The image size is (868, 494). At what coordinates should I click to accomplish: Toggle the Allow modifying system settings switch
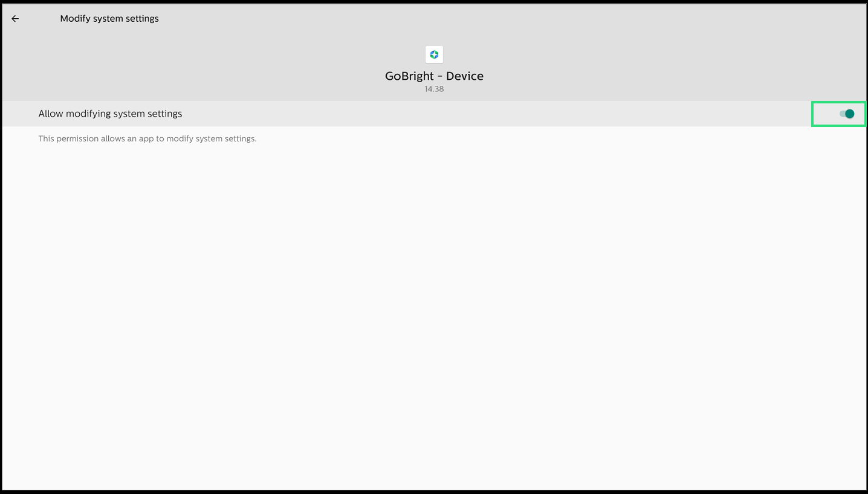pyautogui.click(x=847, y=114)
